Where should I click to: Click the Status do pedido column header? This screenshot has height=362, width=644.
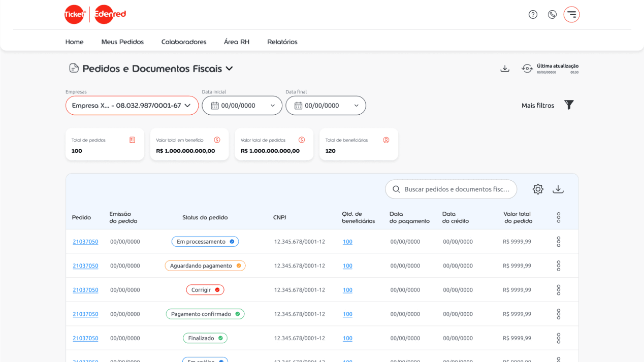coord(205,217)
